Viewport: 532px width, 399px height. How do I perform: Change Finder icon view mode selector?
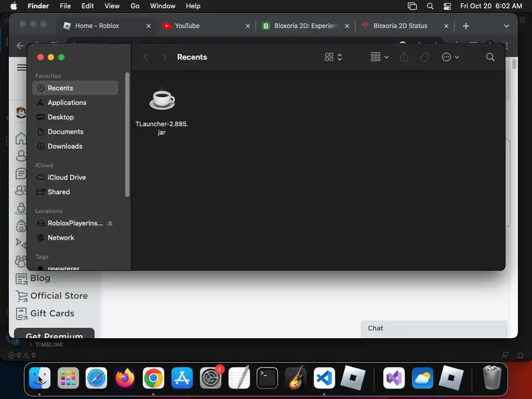point(334,57)
